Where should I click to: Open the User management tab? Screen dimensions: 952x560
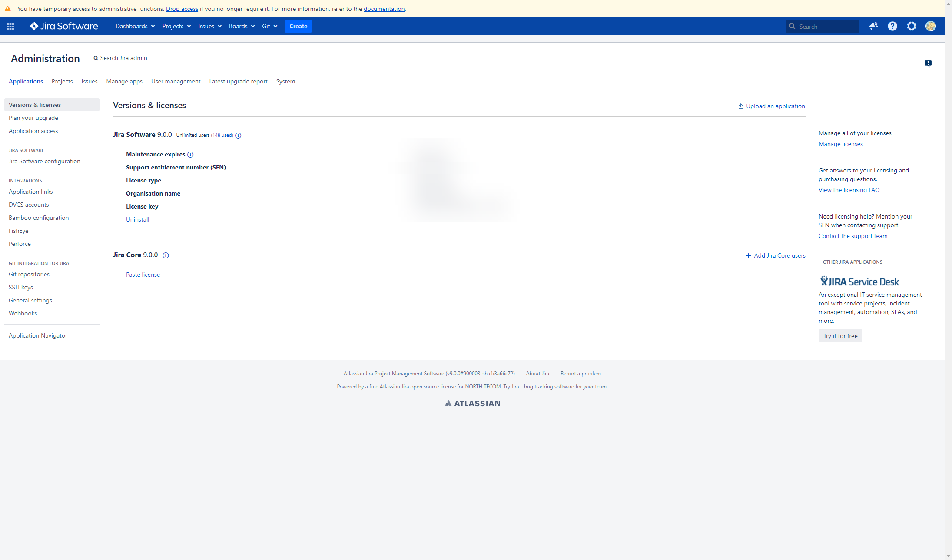[176, 81]
